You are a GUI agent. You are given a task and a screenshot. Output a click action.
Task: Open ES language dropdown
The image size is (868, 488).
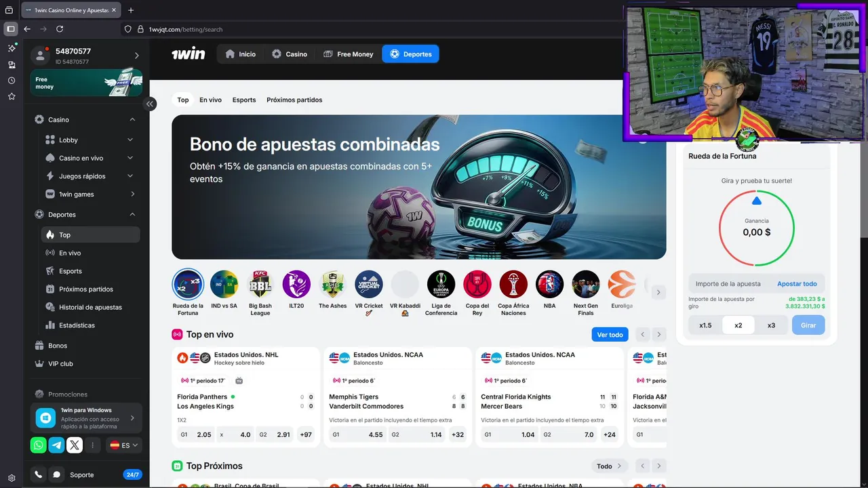click(x=124, y=445)
